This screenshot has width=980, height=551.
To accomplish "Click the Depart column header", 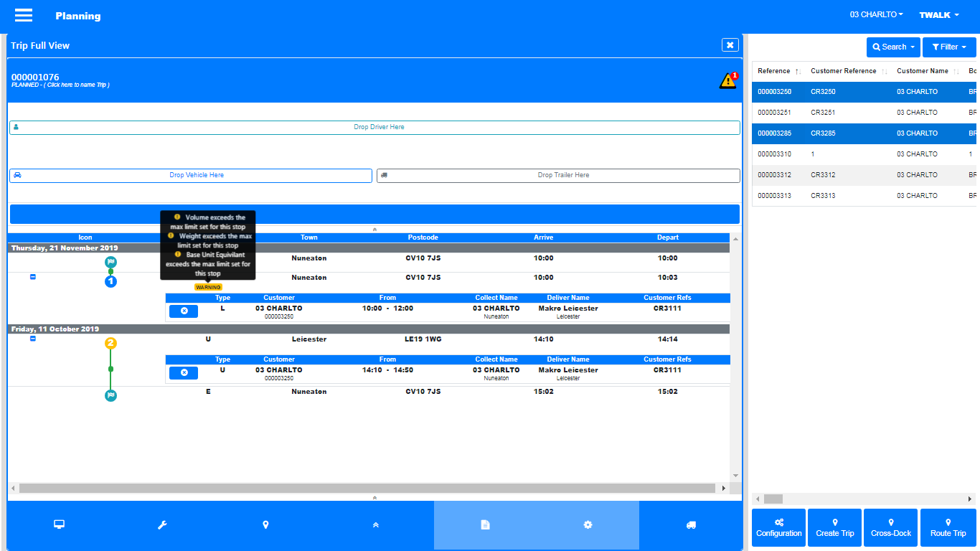I will pos(668,237).
